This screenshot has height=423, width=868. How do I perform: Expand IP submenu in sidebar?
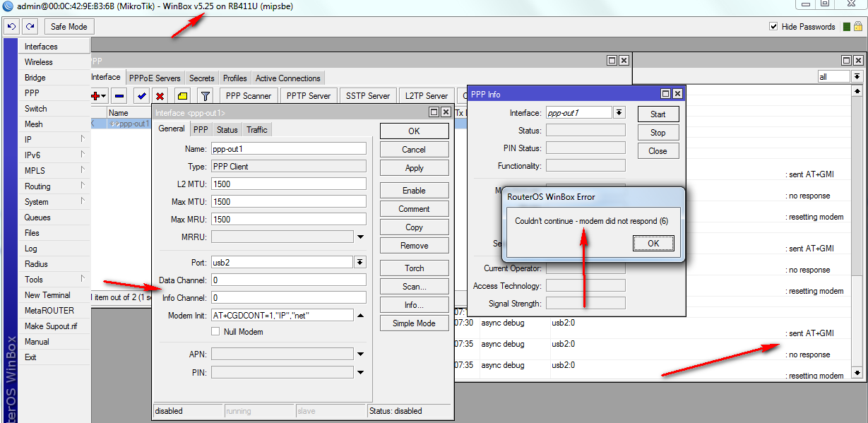(54, 140)
